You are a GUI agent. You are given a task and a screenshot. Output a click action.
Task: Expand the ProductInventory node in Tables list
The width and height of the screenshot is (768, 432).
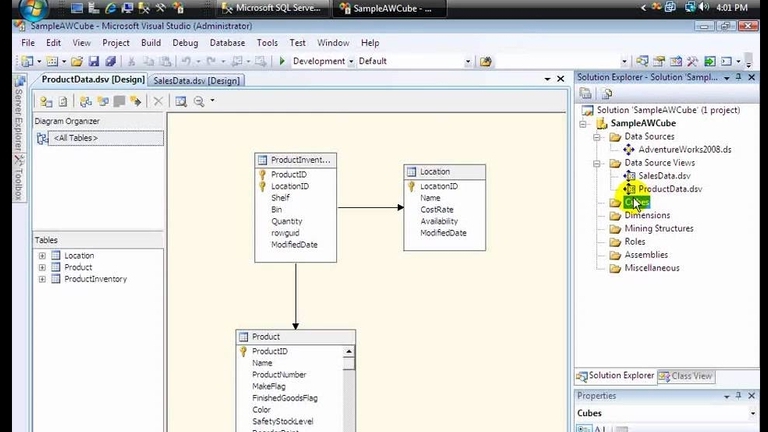(42, 279)
